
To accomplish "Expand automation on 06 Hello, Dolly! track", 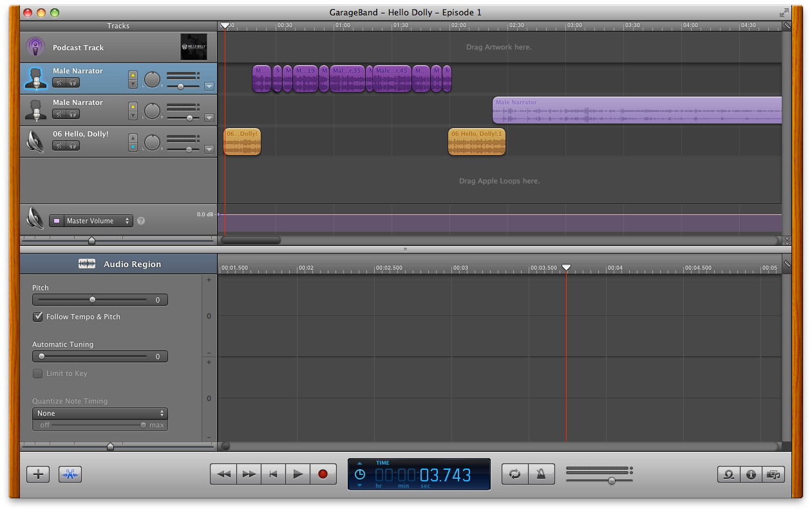I will point(209,149).
